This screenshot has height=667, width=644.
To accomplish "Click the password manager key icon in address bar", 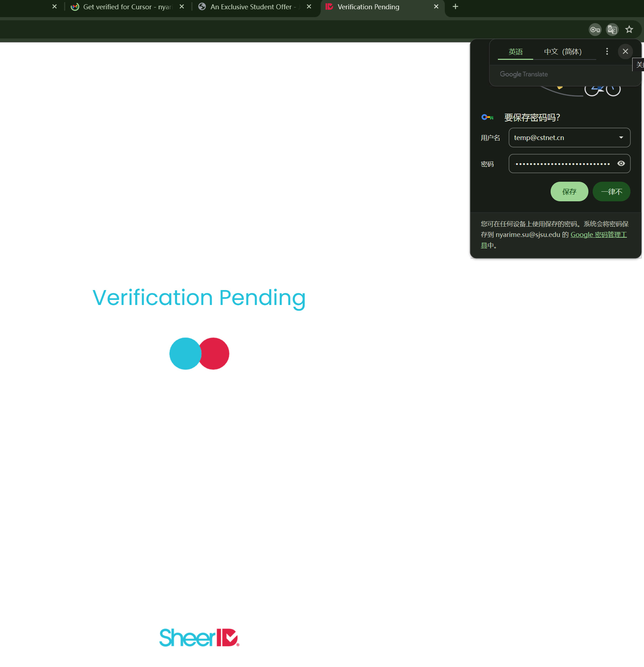I will tap(595, 30).
